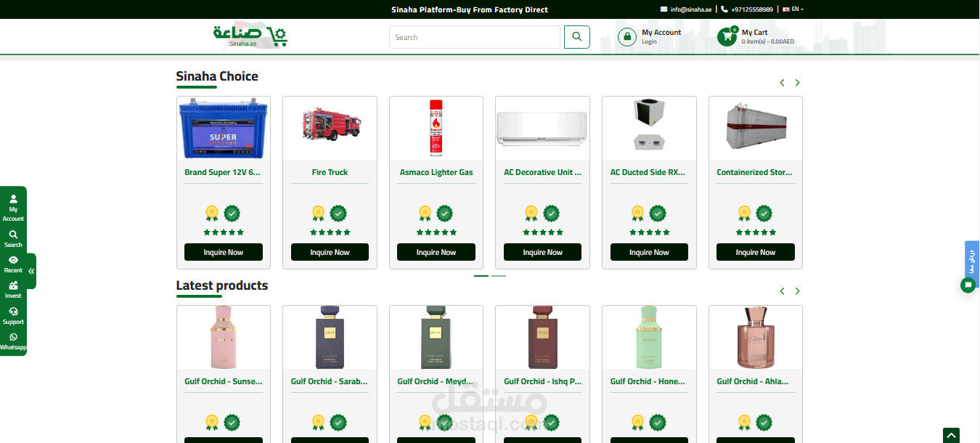Viewport: 980px width, 443px height.
Task: Click the navy Gulf Orchid Sarab perfume image
Action: tap(330, 336)
